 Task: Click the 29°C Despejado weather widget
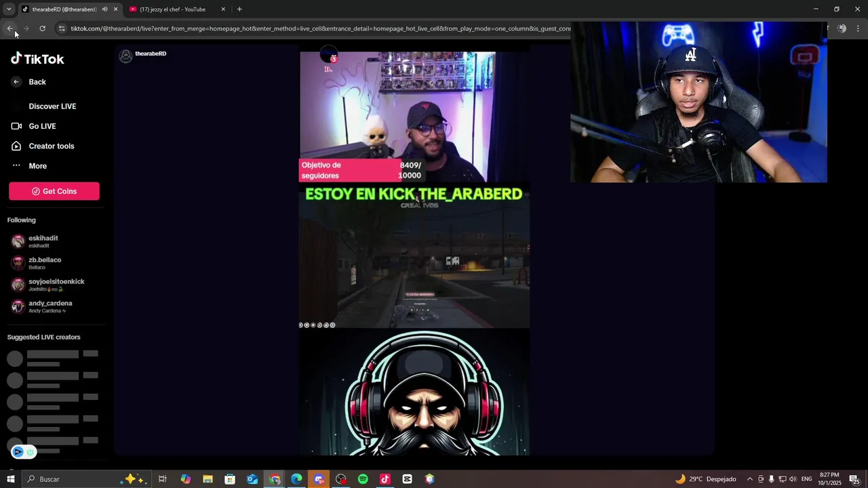705,479
